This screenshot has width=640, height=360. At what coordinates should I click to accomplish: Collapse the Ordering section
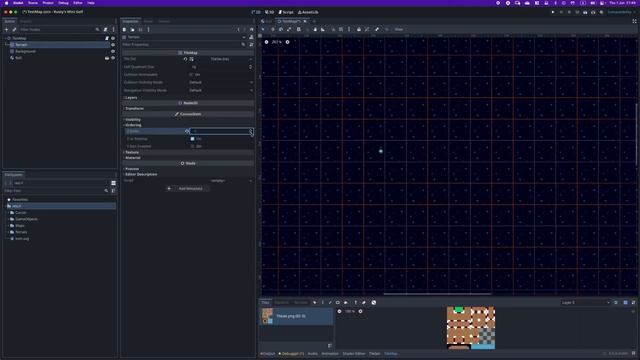tap(133, 125)
